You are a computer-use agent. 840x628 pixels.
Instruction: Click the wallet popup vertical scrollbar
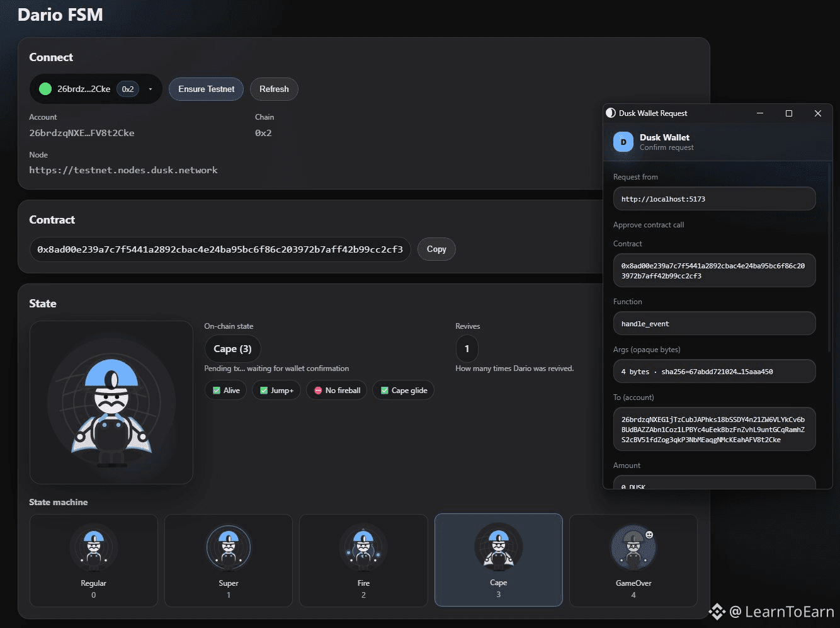tap(829, 258)
